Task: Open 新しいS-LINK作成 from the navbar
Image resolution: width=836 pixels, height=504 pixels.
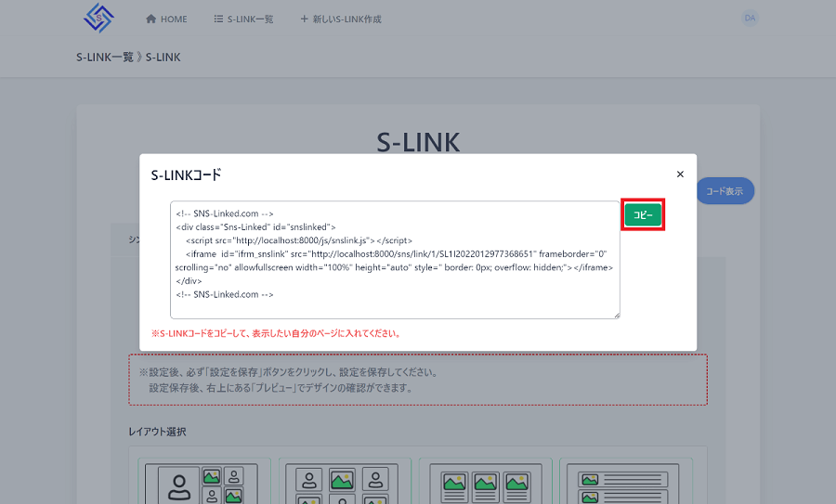Action: click(x=341, y=19)
